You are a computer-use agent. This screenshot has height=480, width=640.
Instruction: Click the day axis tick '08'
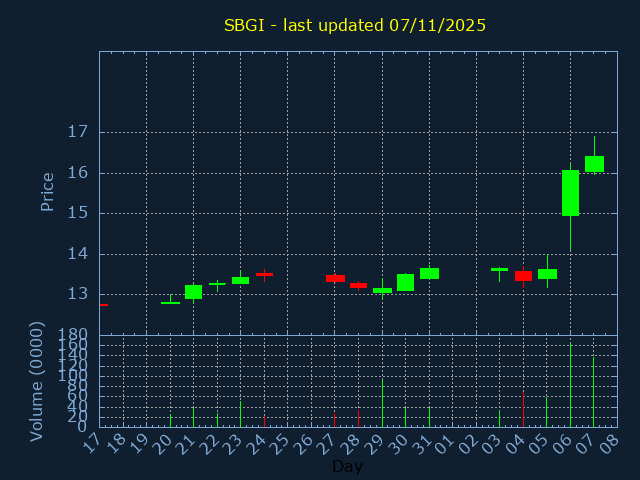(609, 443)
